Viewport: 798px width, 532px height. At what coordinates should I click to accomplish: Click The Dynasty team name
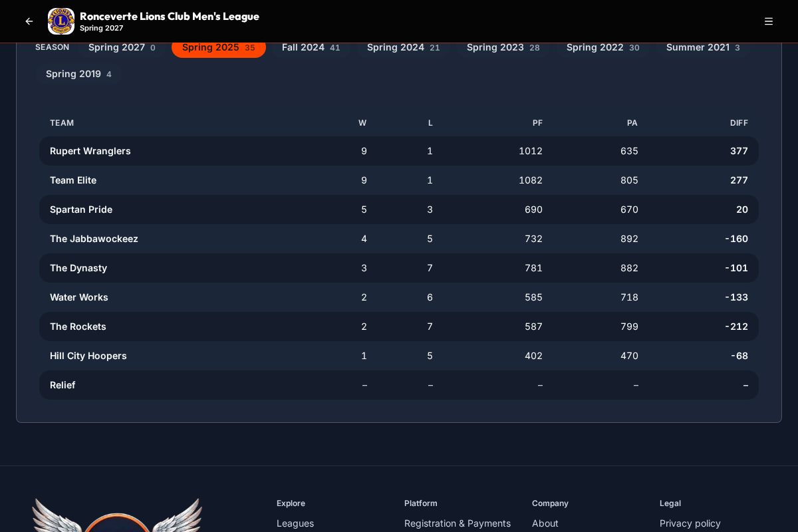[78, 268]
